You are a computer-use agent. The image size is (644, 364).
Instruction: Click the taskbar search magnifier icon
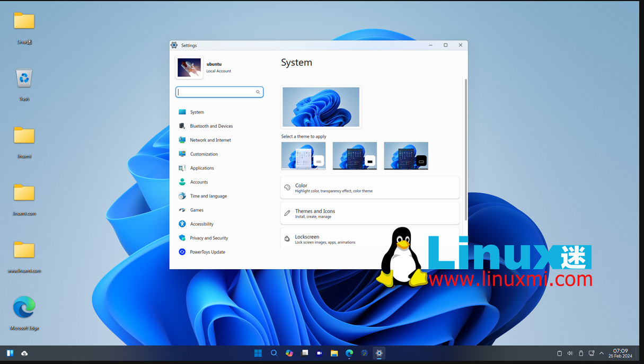(x=274, y=353)
